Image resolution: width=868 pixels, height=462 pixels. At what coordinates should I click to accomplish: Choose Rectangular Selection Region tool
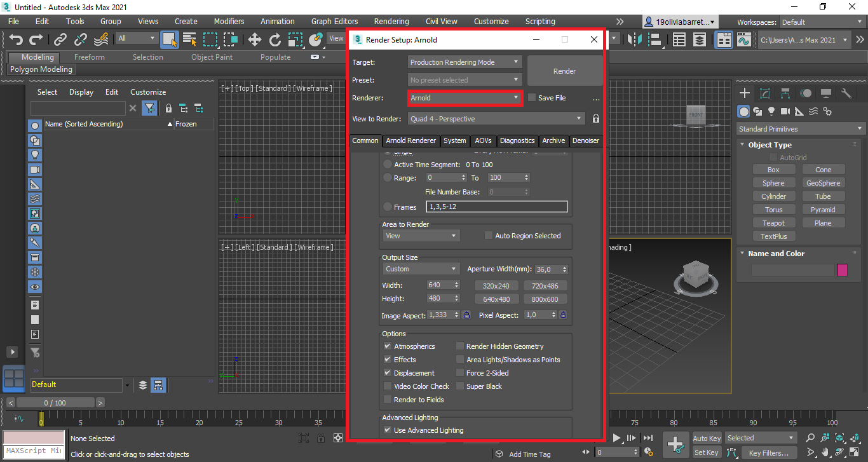(x=210, y=40)
